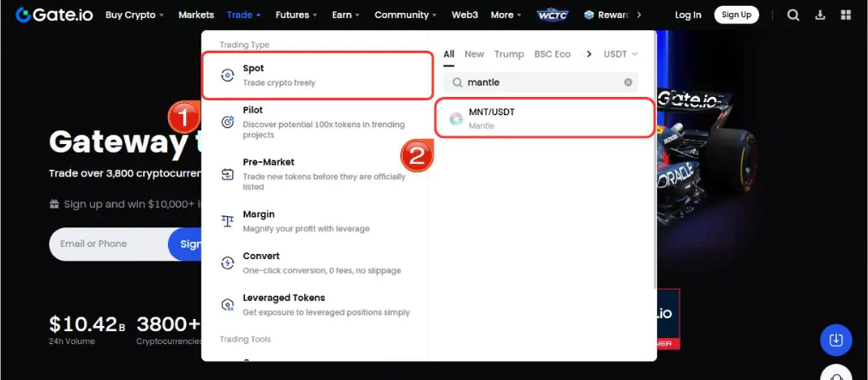Expand the Community dropdown
Image resolution: width=868 pixels, height=380 pixels.
[405, 15]
